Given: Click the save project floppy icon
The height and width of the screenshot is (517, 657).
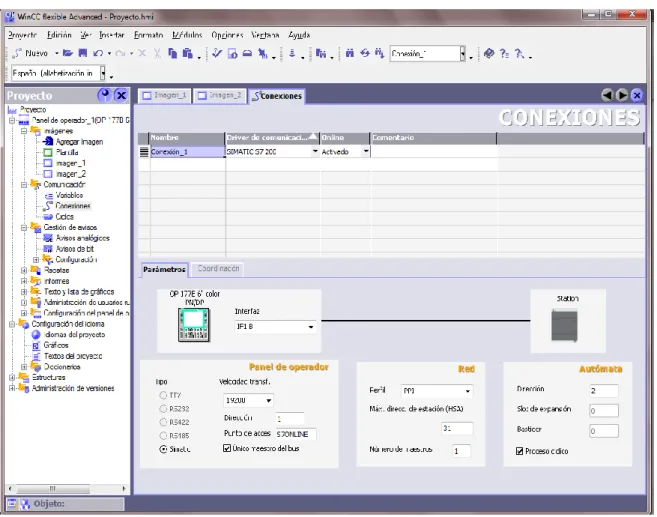Looking at the screenshot, I should tap(83, 53).
